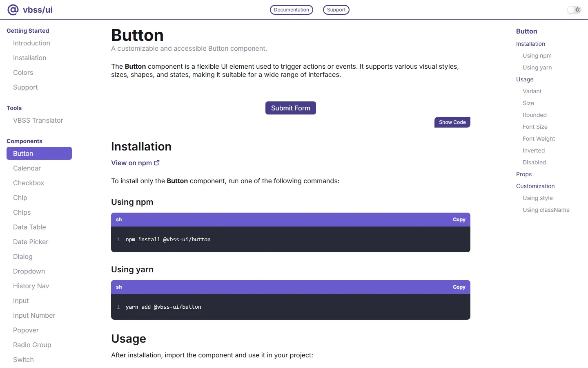Jump to the Disabled section
Image resolution: width=588 pixels, height=368 pixels.
coord(534,162)
